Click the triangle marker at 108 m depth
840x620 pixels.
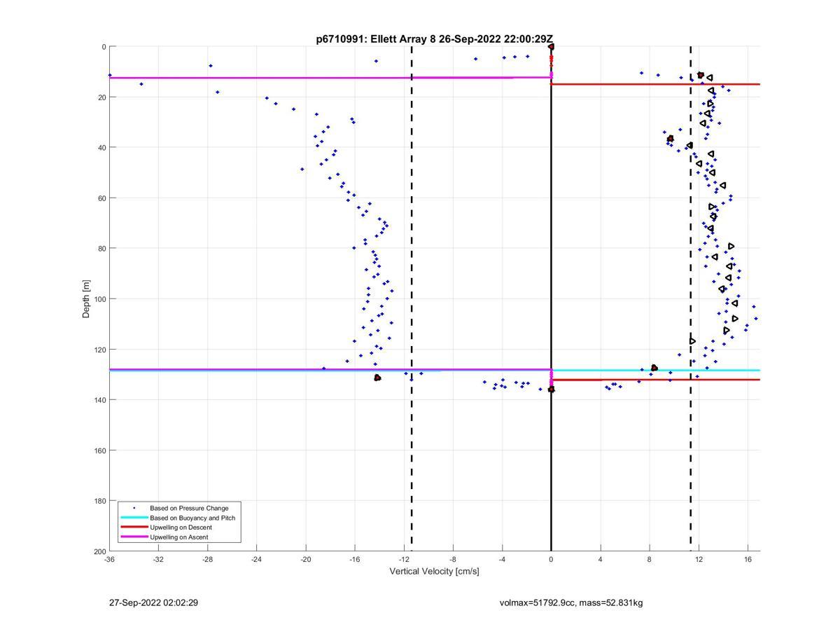tap(734, 319)
